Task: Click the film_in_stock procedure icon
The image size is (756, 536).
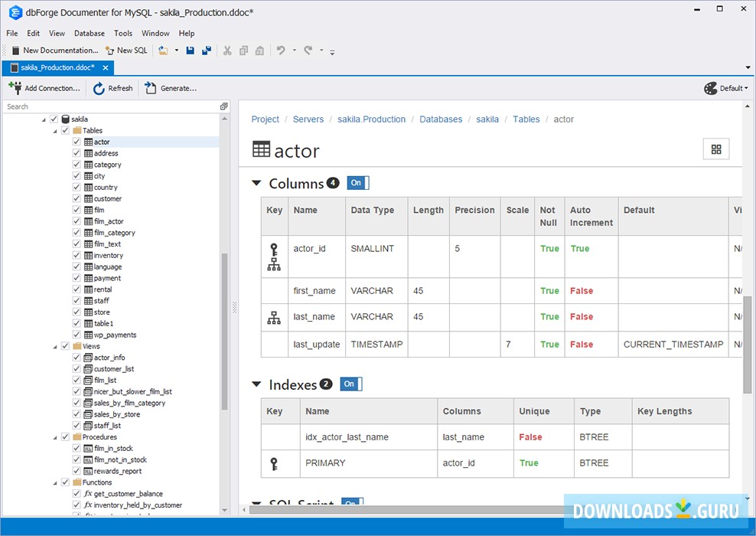Action: click(88, 448)
